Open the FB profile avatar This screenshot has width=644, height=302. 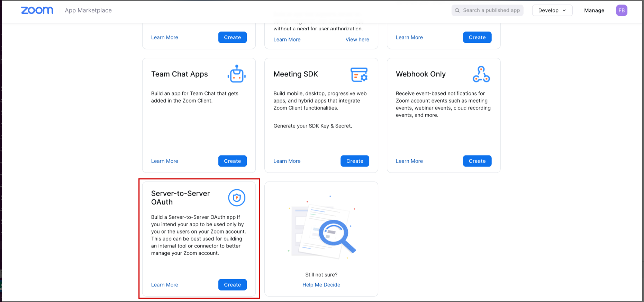[622, 10]
